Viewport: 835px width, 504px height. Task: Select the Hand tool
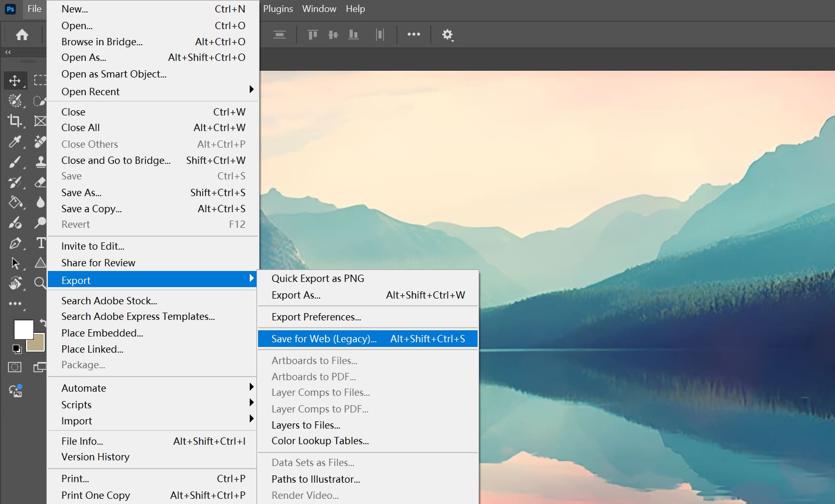[15, 283]
